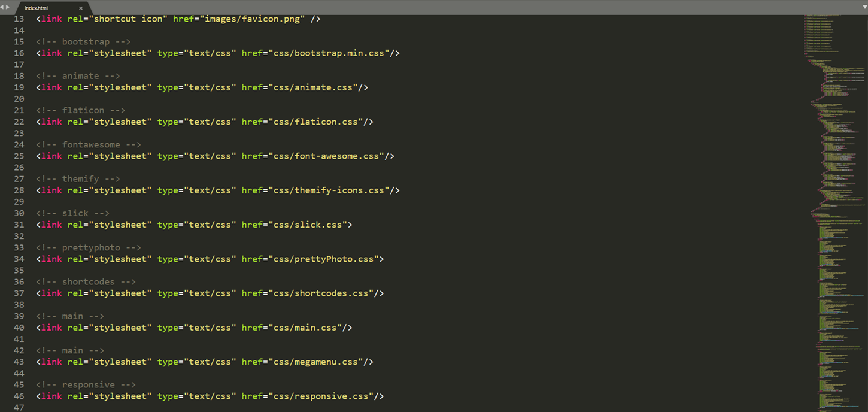Screen dimensions: 868x412
Task: Click "css/responsive.css" path
Action: 321,396
